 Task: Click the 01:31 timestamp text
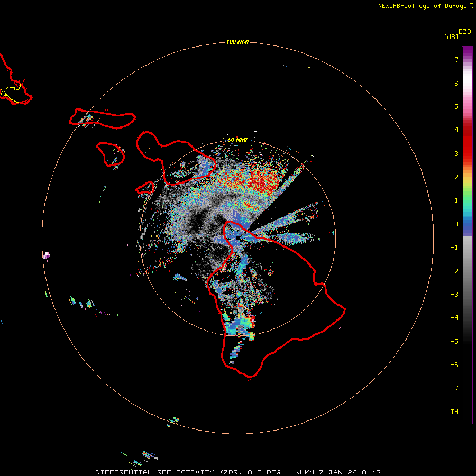pos(373,472)
